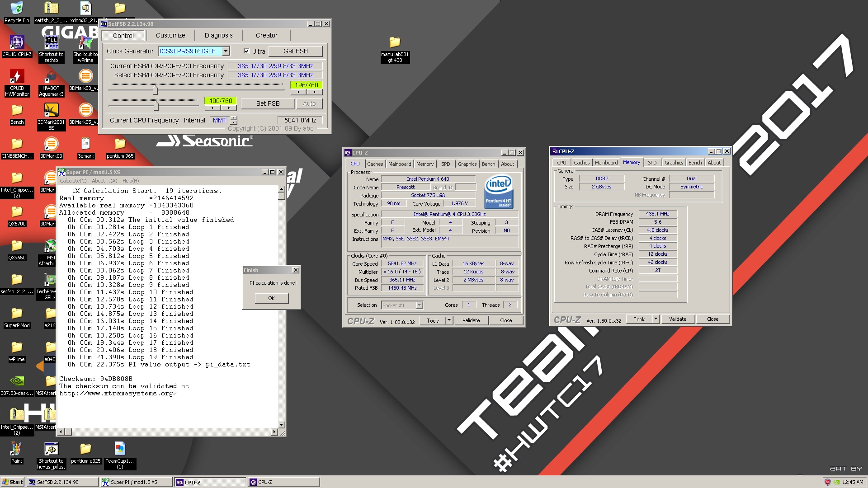Open Shortcut to wPrime desktop icon
The image size is (868, 488).
pos(85,49)
